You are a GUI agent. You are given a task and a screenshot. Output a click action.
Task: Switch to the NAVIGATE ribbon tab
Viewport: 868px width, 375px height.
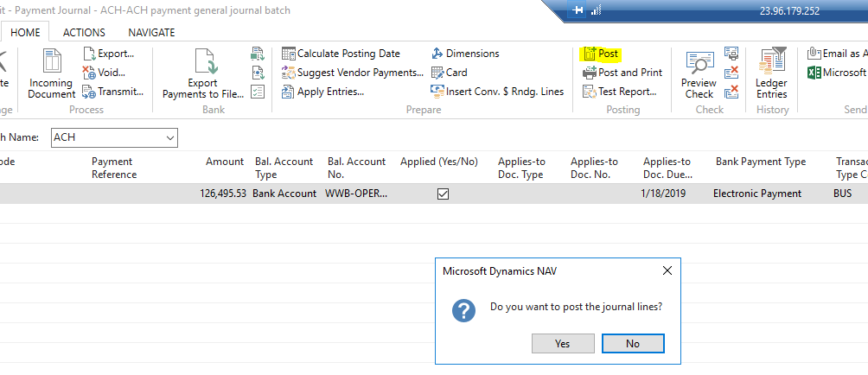(151, 32)
